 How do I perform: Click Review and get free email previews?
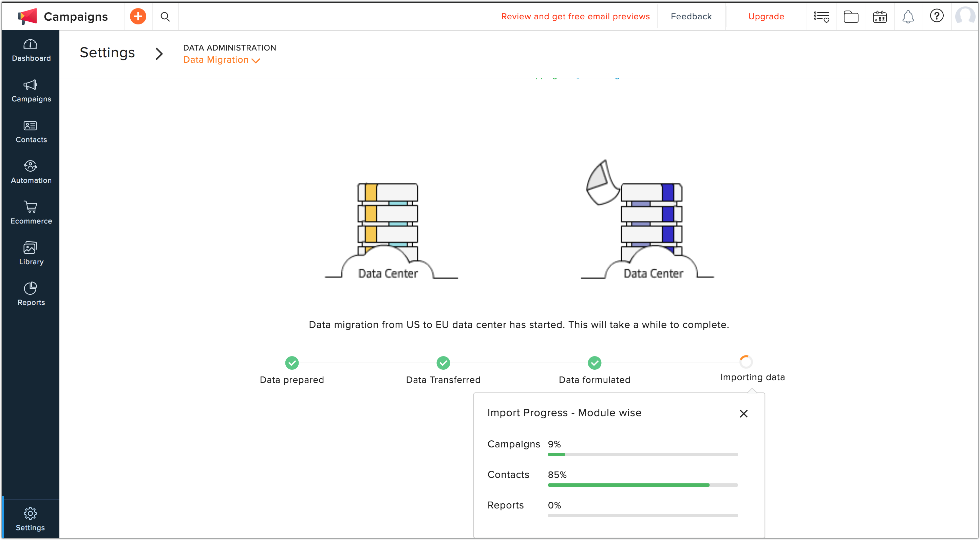pyautogui.click(x=576, y=16)
